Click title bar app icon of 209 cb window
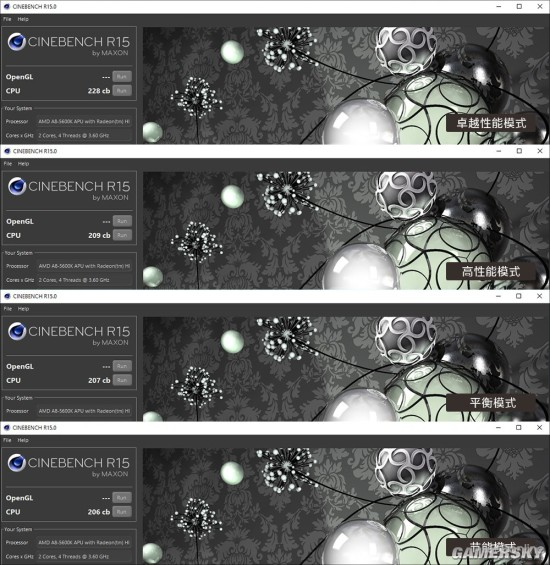The height and width of the screenshot is (565, 550). (7, 151)
